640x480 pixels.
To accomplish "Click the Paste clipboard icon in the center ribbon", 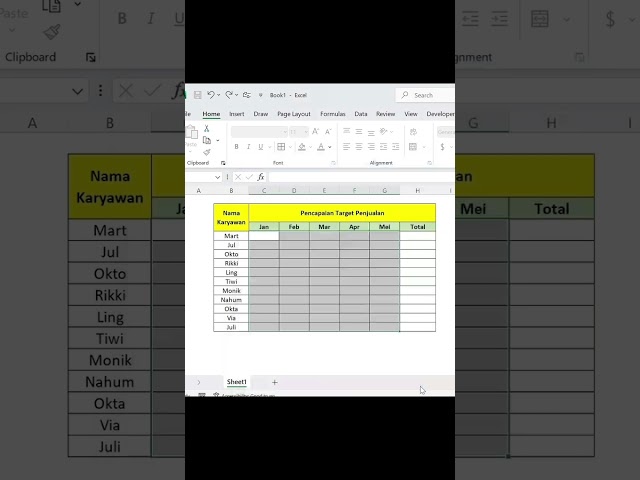I will (x=191, y=132).
